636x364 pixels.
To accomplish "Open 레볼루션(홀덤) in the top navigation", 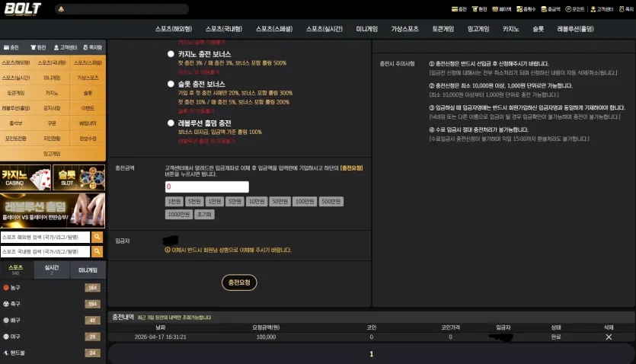I will [576, 29].
